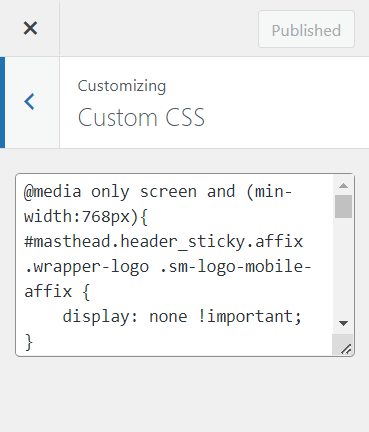
Task: Click the Custom CSS section heading
Action: coord(141,118)
